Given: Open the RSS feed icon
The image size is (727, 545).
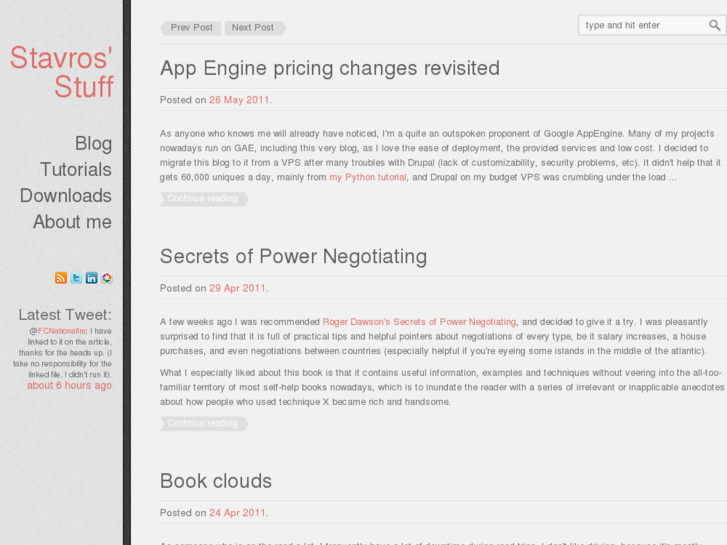Looking at the screenshot, I should tap(61, 278).
